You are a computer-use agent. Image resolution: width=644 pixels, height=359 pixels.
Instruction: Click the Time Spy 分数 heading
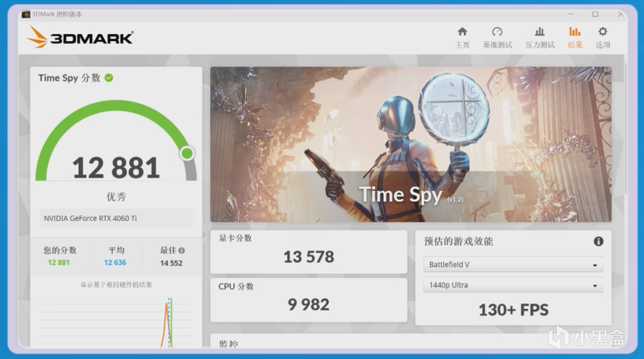[69, 78]
